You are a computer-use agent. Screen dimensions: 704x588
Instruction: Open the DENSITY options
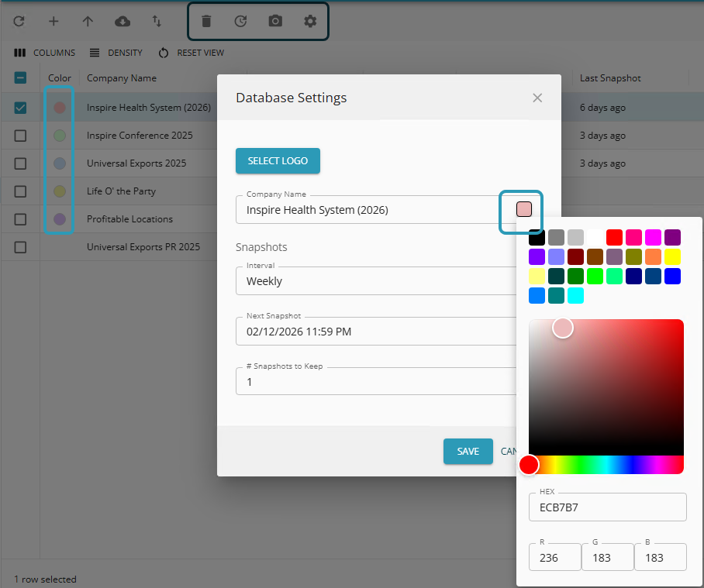(x=116, y=53)
